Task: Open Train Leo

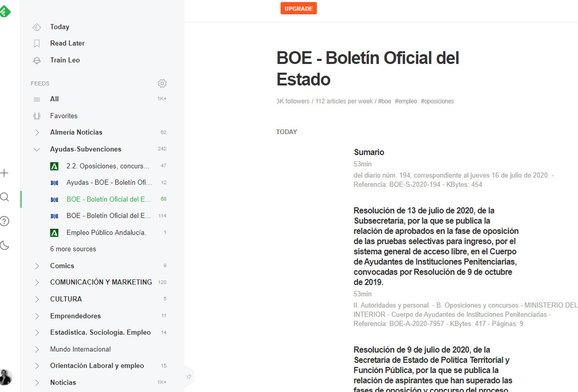Action: [x=65, y=60]
